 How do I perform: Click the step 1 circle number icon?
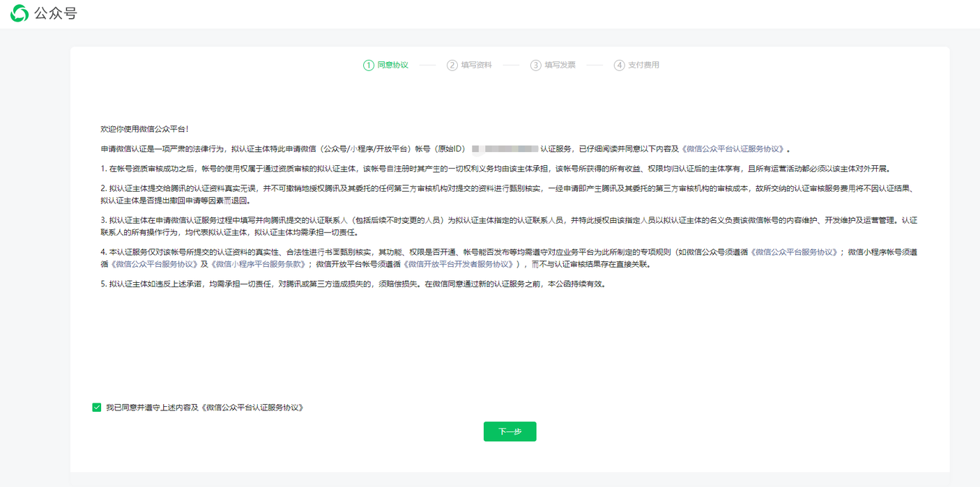pyautogui.click(x=369, y=65)
